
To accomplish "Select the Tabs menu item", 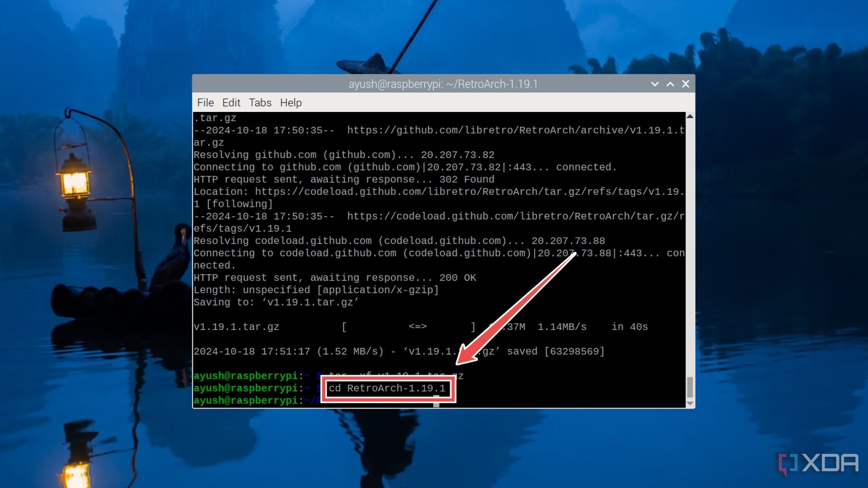I will tap(260, 103).
